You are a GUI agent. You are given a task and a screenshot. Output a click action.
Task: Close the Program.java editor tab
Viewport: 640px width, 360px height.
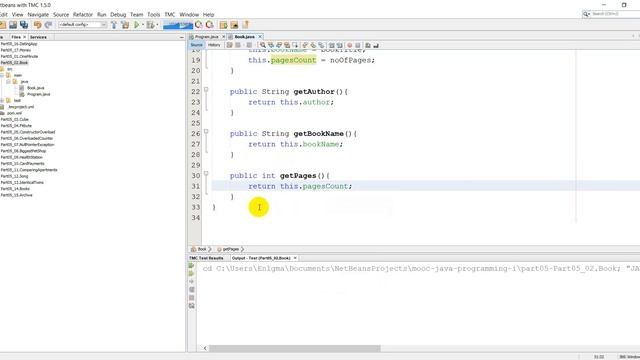[224, 37]
